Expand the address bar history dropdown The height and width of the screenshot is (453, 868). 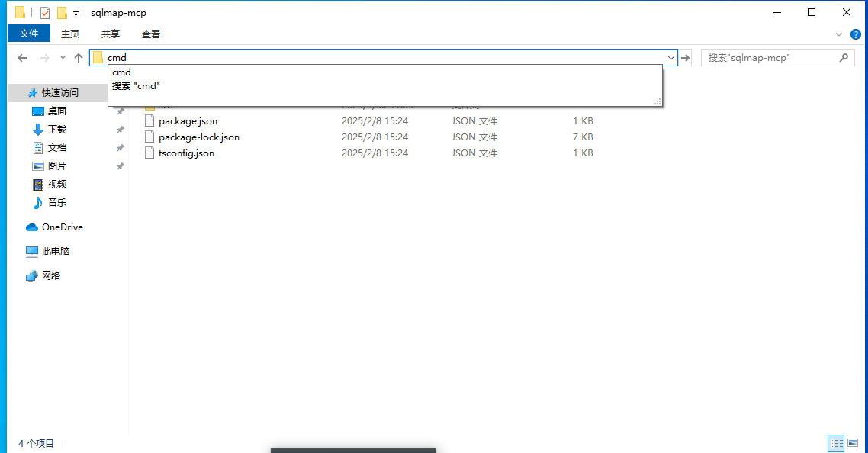[671, 58]
